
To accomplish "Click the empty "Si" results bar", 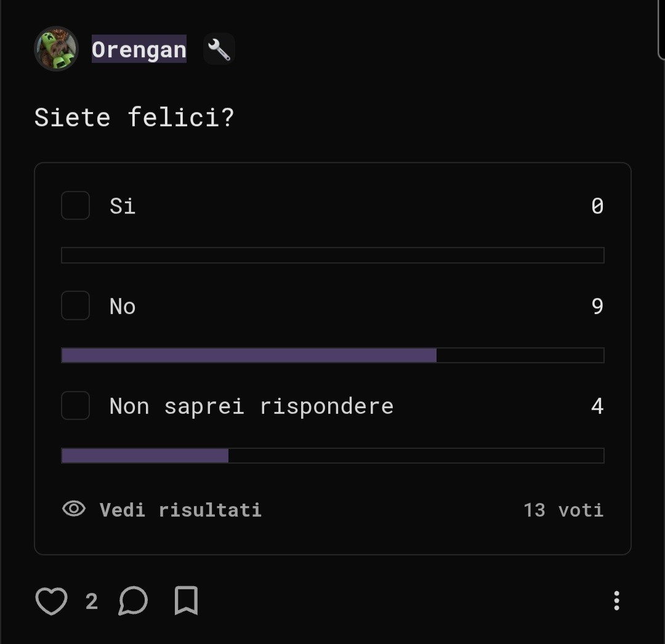I will (x=332, y=255).
